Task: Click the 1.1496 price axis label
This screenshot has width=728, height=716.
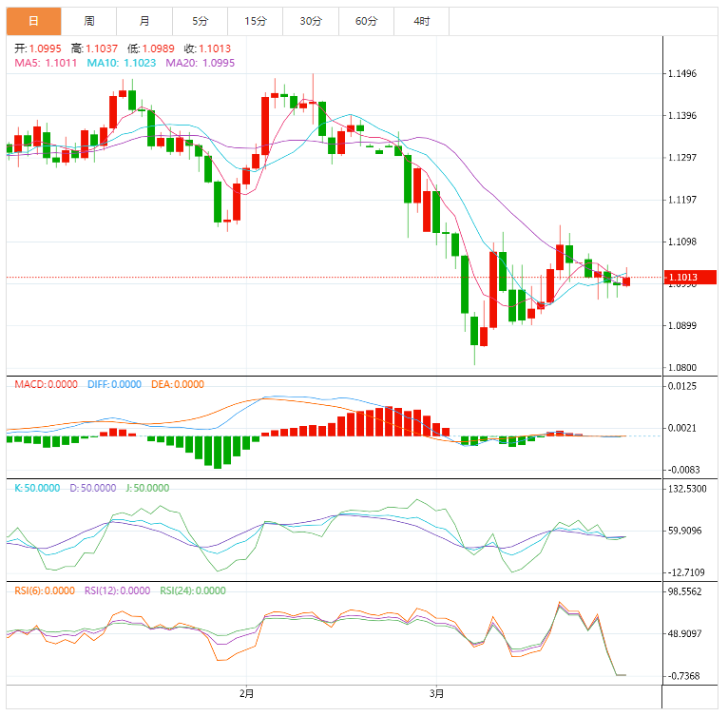Action: (x=682, y=73)
